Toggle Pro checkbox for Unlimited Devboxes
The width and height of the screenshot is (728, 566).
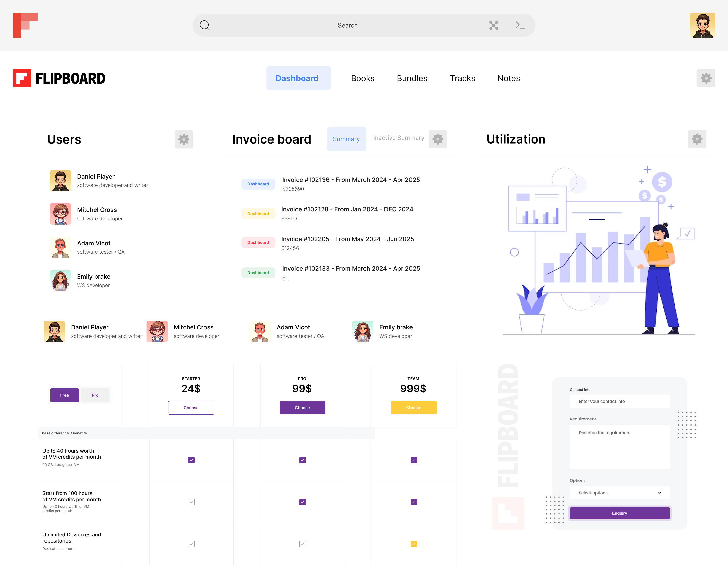pyautogui.click(x=302, y=544)
